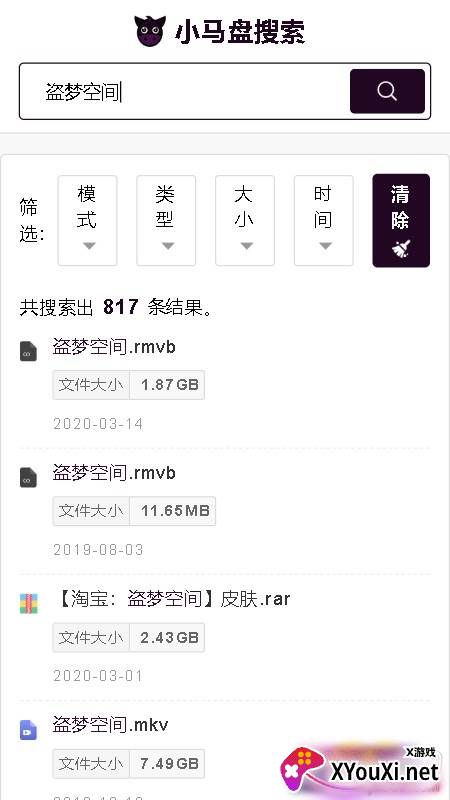The height and width of the screenshot is (800, 450).
Task: Click the 小马盘搜索 site title
Action: click(x=240, y=32)
